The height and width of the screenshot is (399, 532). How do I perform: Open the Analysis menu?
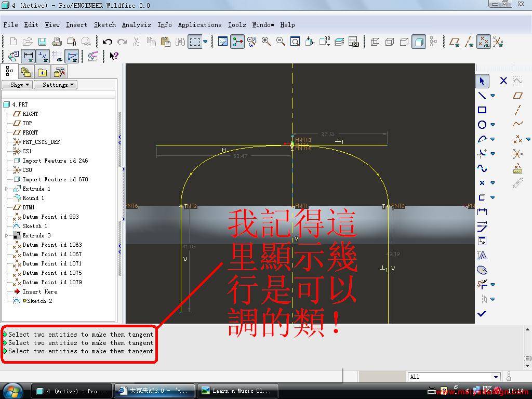click(137, 25)
